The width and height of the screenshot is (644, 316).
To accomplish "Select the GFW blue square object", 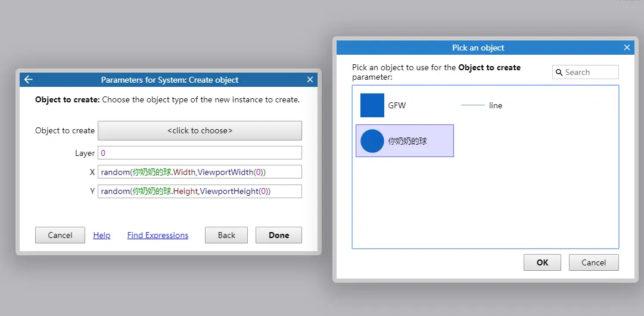I will pos(372,105).
